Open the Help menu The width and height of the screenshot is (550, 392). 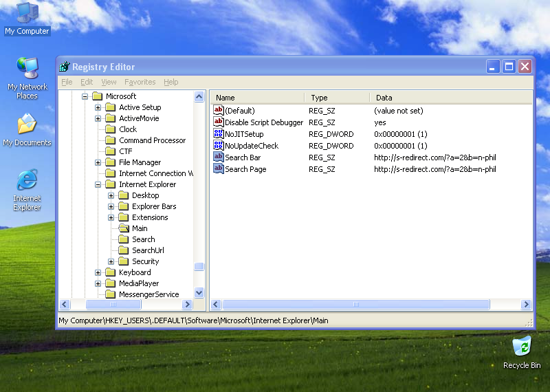[170, 82]
